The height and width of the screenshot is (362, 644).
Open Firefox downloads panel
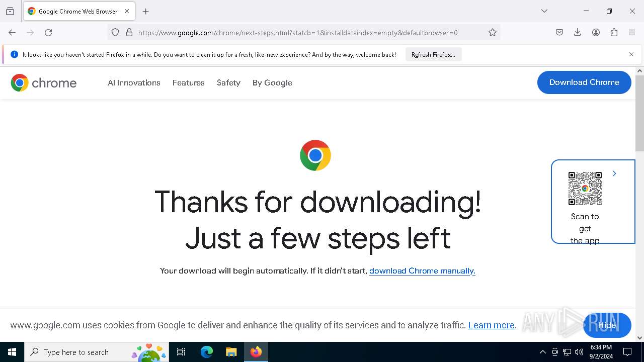point(578,33)
